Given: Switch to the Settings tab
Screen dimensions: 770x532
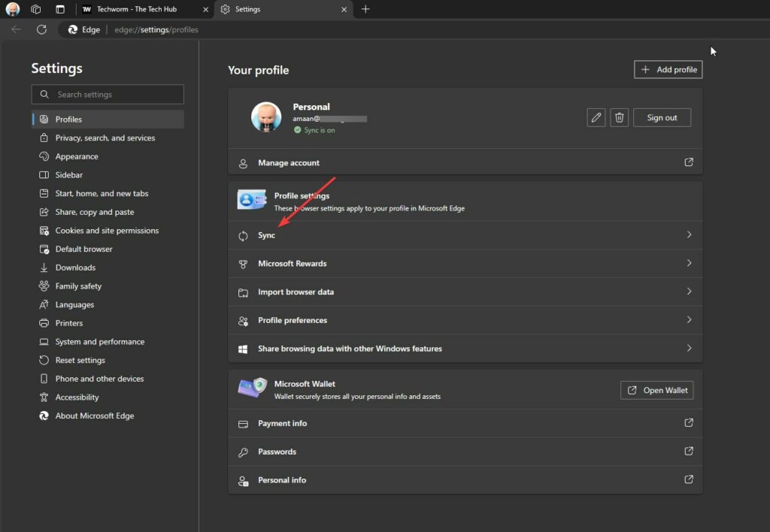Looking at the screenshot, I should tap(283, 9).
